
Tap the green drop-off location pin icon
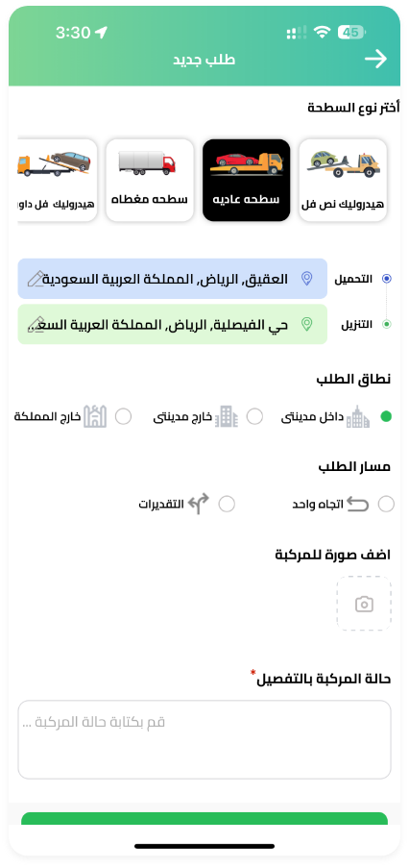306,324
